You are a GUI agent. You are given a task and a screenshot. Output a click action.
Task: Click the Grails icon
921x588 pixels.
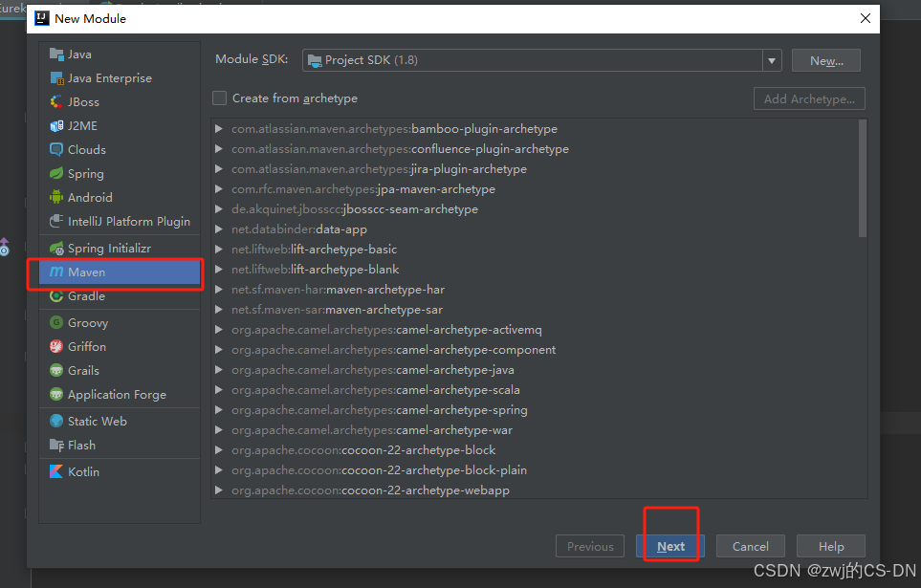[56, 371]
